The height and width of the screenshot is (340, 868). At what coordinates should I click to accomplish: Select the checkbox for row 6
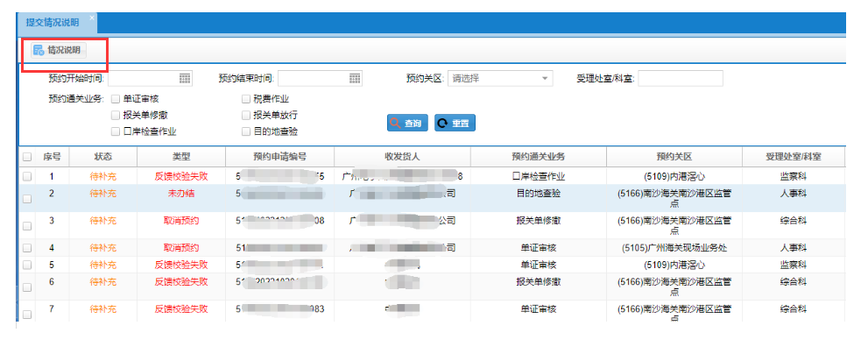click(x=26, y=287)
